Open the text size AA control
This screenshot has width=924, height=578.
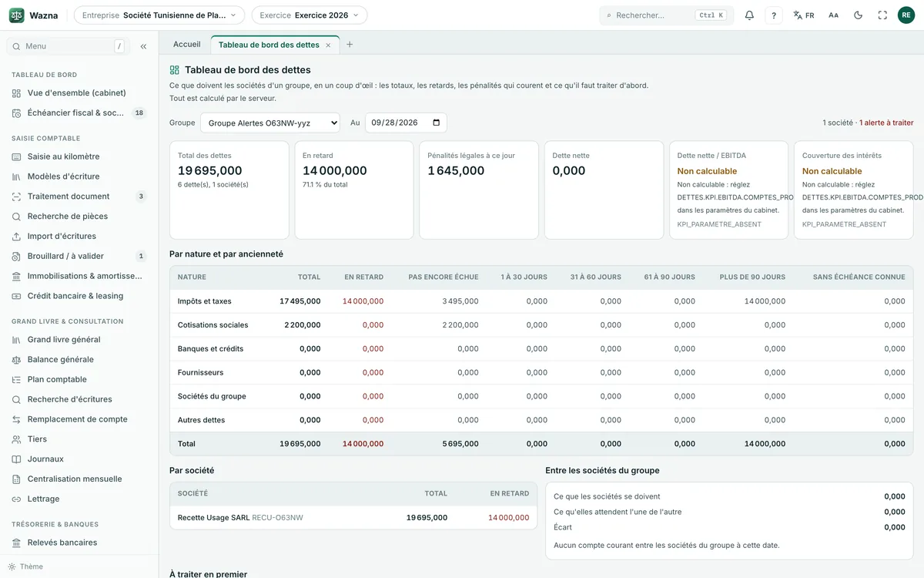[833, 15]
